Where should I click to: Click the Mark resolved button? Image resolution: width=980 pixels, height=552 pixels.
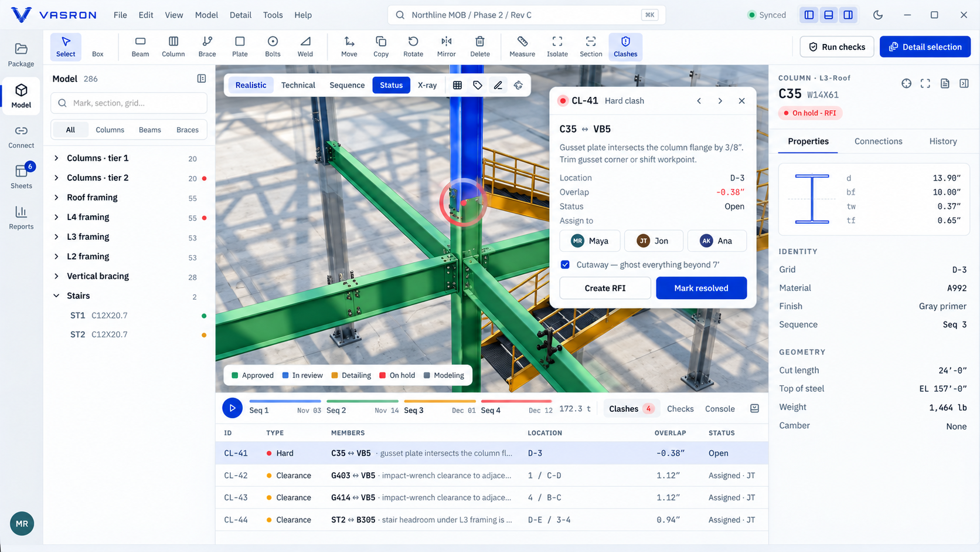click(701, 288)
